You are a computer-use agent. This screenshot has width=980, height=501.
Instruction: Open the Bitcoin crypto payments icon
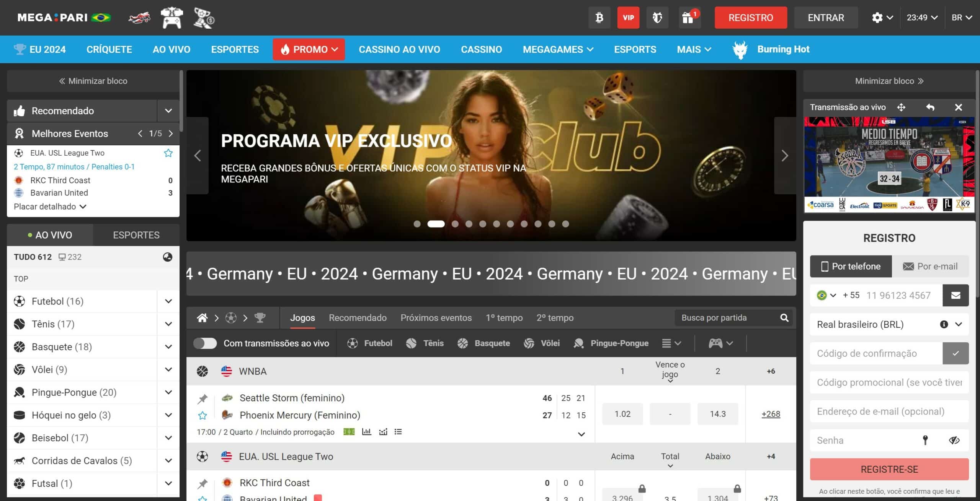pos(599,18)
